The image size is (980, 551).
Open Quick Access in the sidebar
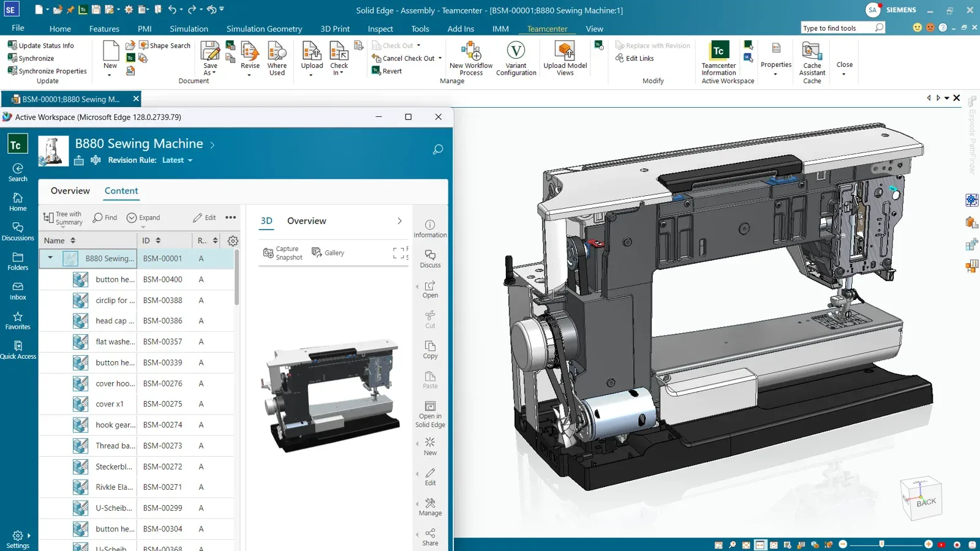coord(18,350)
